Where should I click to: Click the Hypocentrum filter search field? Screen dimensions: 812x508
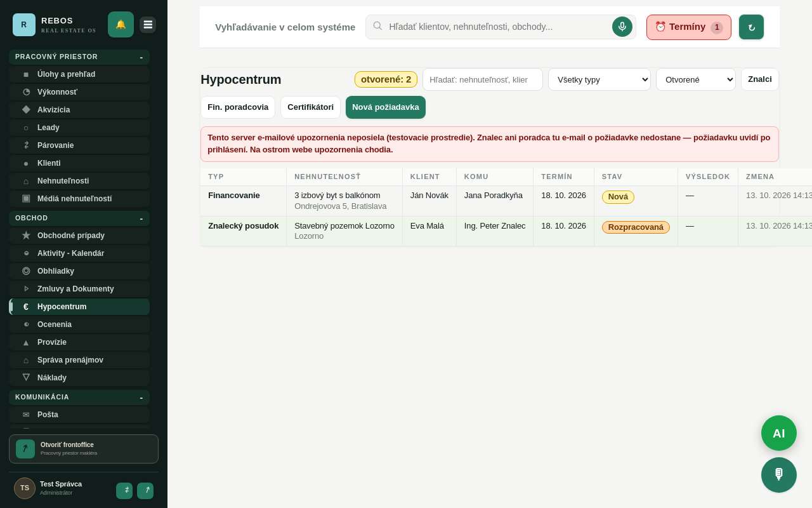(x=483, y=79)
